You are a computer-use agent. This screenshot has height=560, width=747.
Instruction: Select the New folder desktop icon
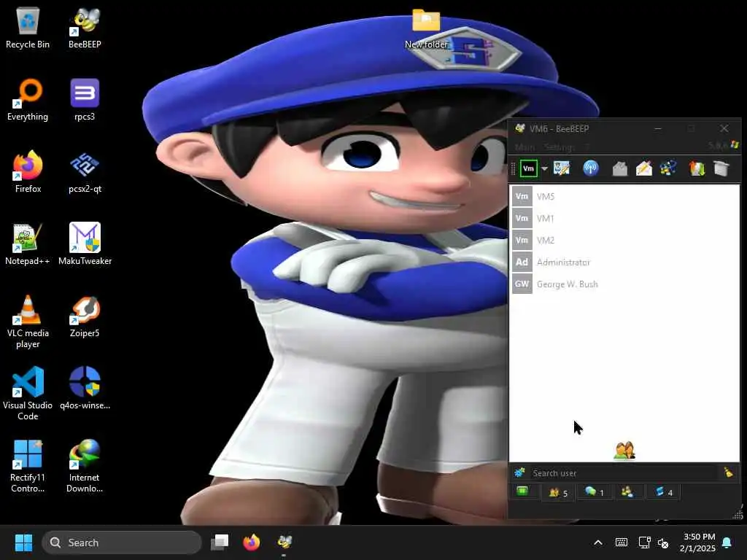[426, 28]
